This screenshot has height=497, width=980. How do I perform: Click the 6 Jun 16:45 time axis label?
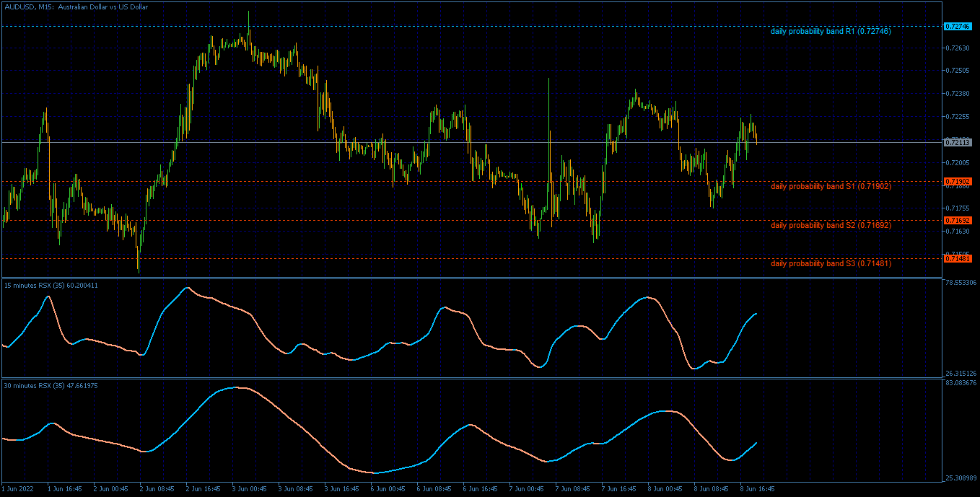click(481, 488)
